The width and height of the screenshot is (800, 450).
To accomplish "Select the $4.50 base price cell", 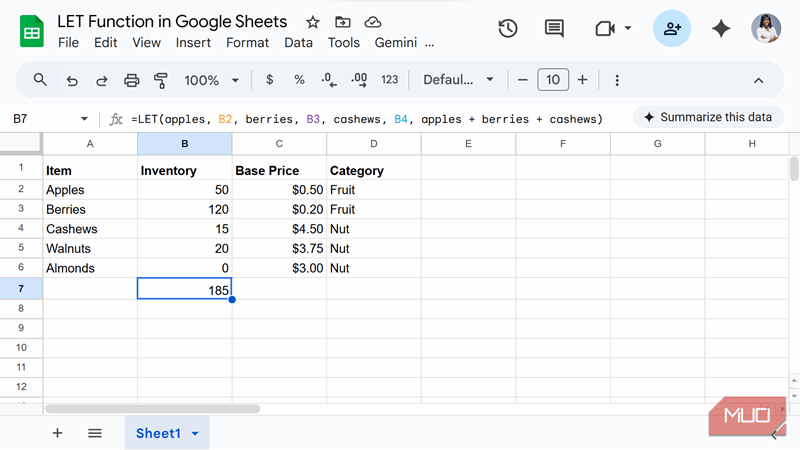I will (x=279, y=229).
